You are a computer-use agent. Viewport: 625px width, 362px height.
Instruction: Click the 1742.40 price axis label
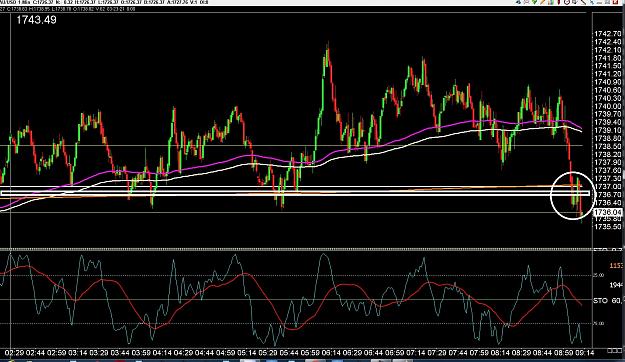point(607,42)
